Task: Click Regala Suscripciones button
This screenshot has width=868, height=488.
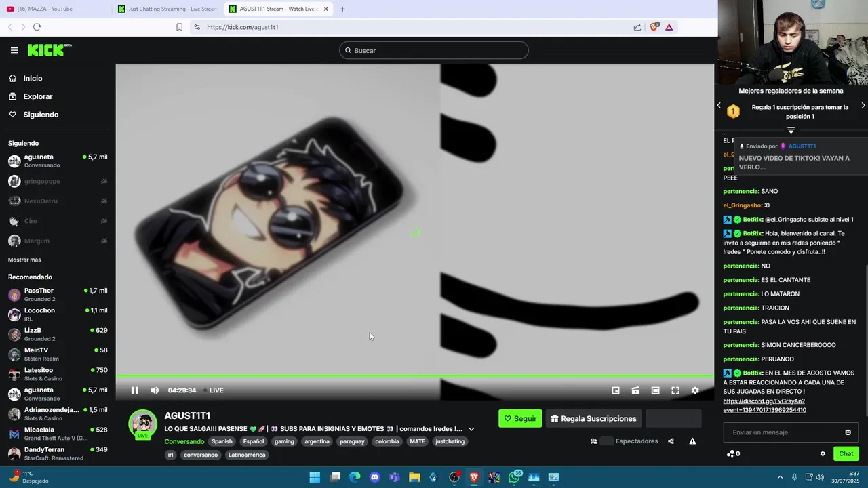Action: point(593,419)
